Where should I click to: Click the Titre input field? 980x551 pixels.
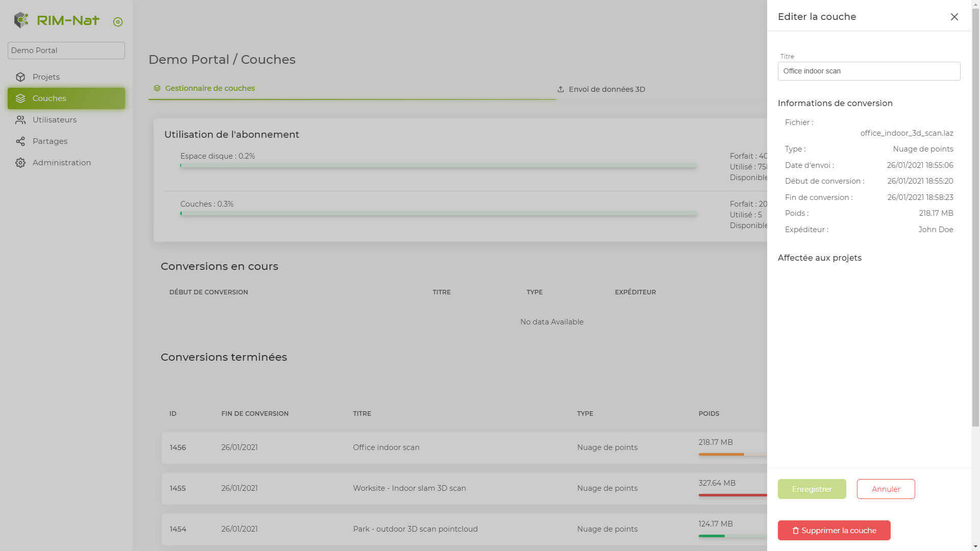click(x=869, y=71)
